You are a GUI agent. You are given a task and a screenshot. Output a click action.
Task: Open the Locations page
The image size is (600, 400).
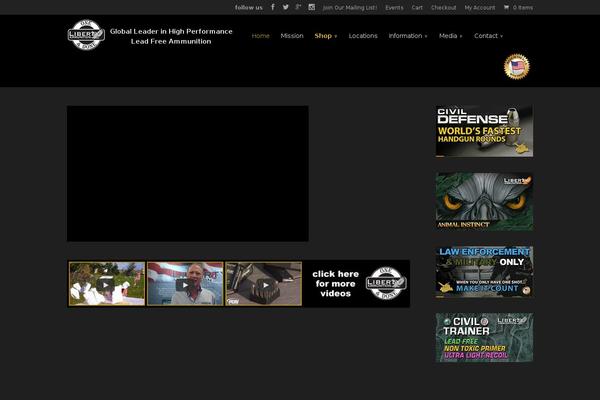click(x=363, y=36)
